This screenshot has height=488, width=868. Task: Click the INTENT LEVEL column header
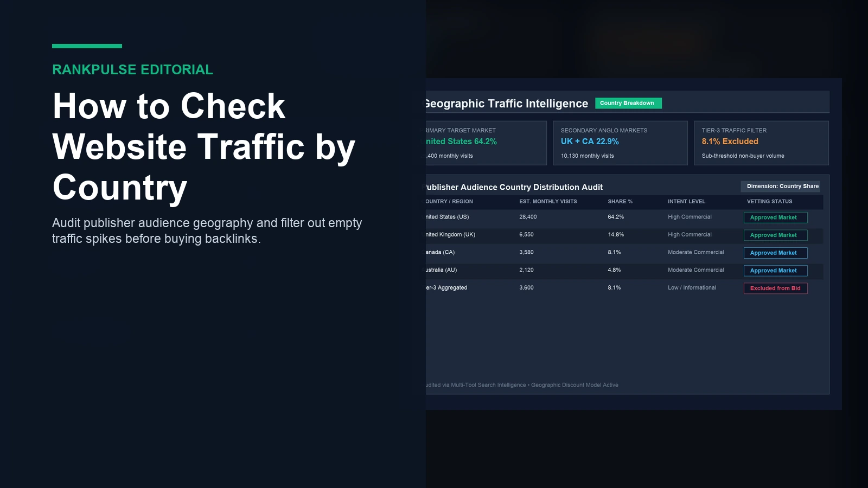686,201
